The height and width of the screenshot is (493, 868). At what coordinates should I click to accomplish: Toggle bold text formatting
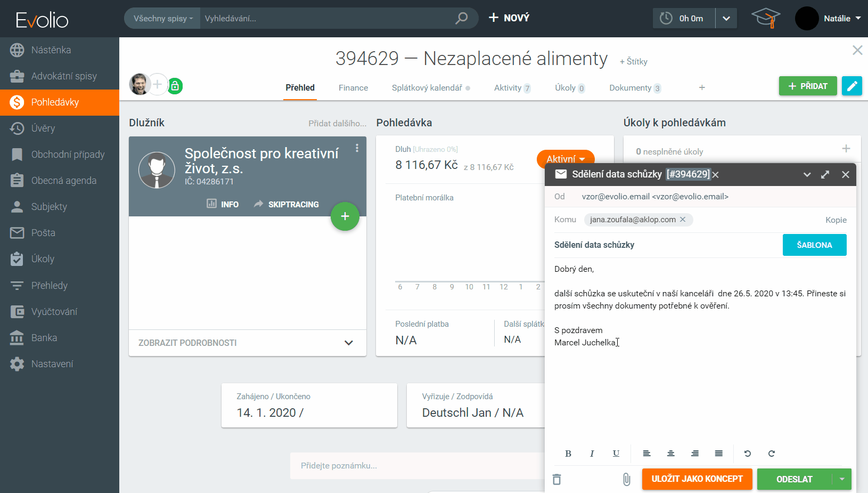(x=568, y=454)
